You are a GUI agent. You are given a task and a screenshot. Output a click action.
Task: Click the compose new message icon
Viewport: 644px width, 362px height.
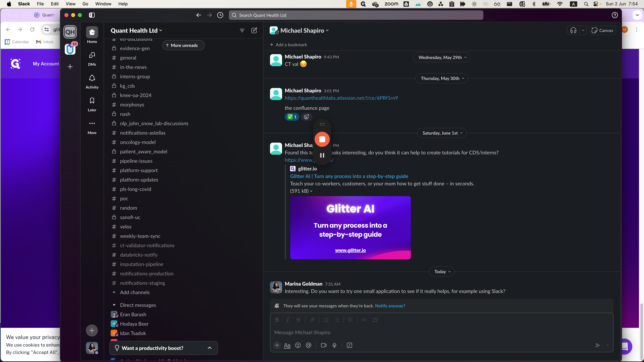[254, 31]
